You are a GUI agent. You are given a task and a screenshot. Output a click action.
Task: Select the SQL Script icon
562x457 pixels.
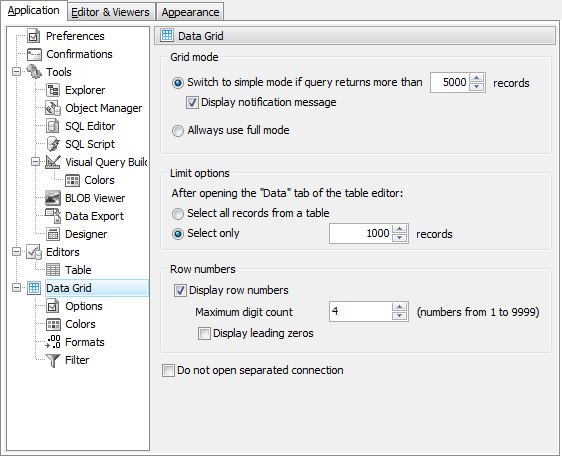53,144
